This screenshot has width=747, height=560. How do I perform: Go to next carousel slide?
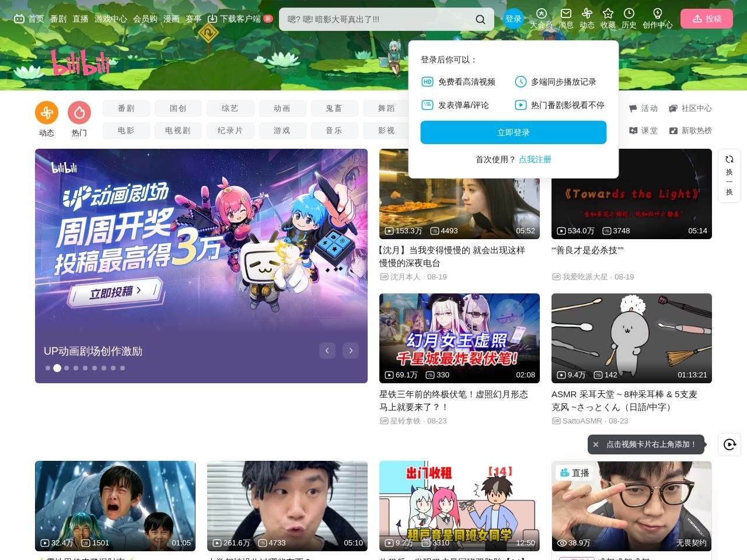tap(351, 351)
